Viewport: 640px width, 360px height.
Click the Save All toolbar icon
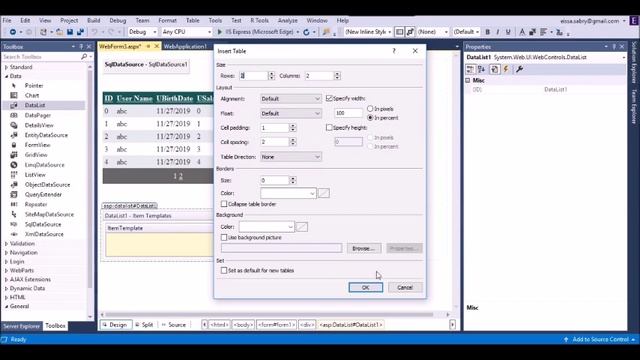tap(80, 32)
